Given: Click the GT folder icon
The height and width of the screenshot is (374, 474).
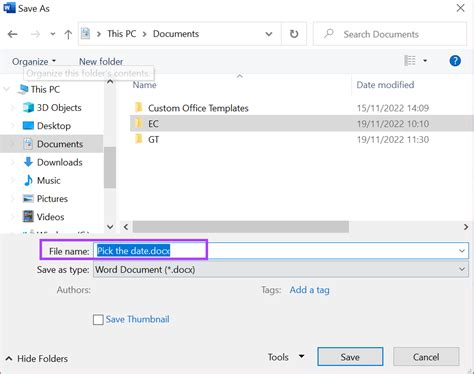Looking at the screenshot, I should (139, 139).
